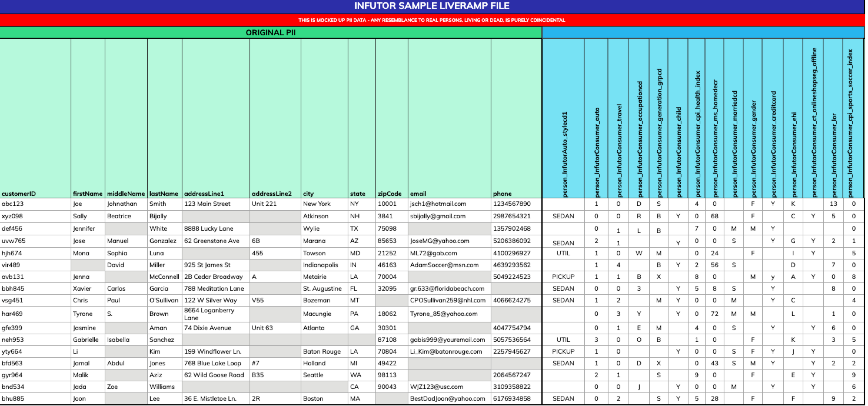The width and height of the screenshot is (868, 406).
Task: Select address cell 8664 Loganberry Lane
Action: pos(216,314)
